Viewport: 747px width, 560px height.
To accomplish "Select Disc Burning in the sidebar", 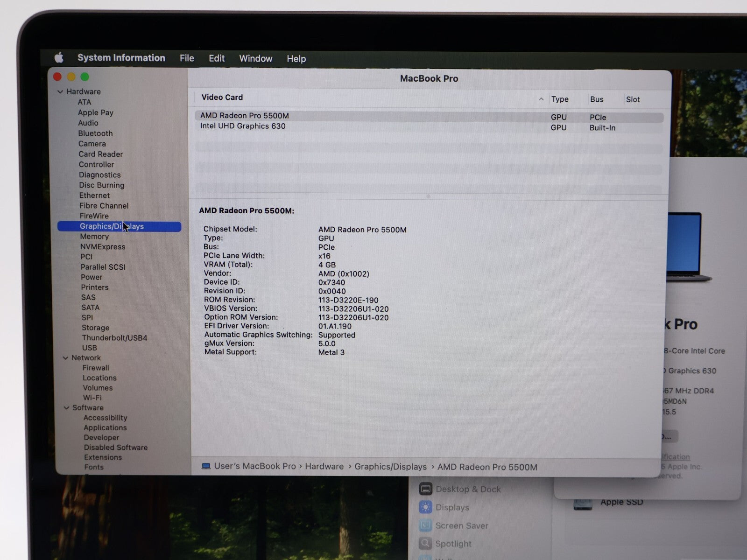I will pyautogui.click(x=102, y=185).
